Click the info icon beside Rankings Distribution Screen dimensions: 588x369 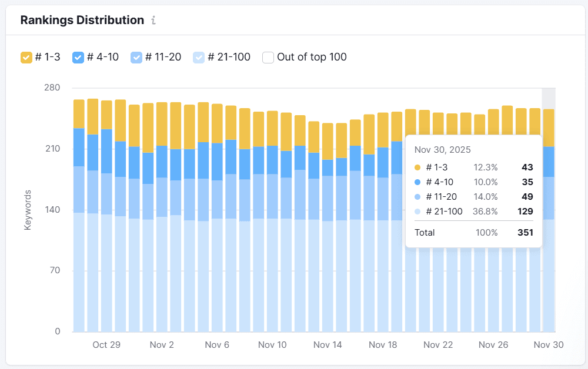coord(153,20)
